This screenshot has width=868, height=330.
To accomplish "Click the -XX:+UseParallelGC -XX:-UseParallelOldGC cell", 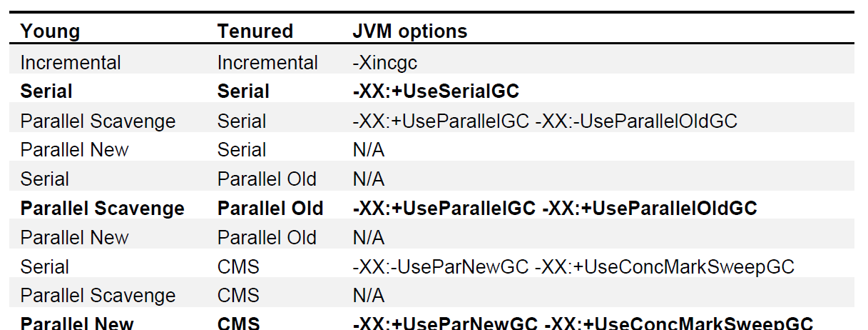I will tap(545, 121).
